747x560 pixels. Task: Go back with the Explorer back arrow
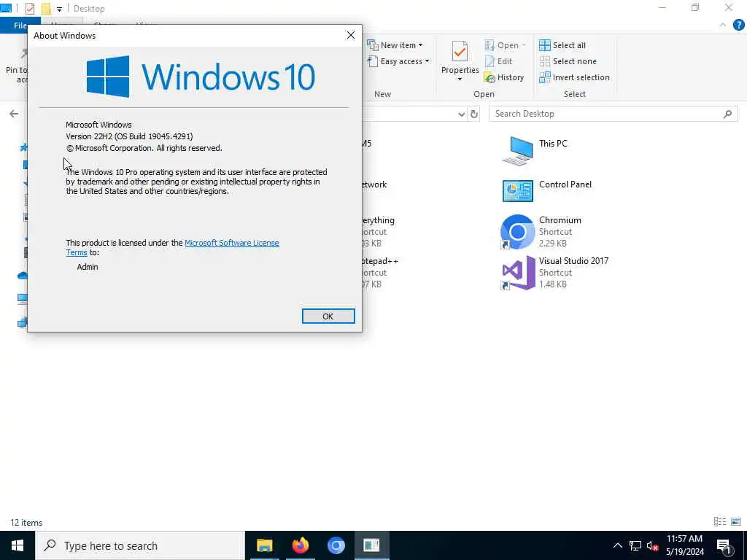[14, 113]
